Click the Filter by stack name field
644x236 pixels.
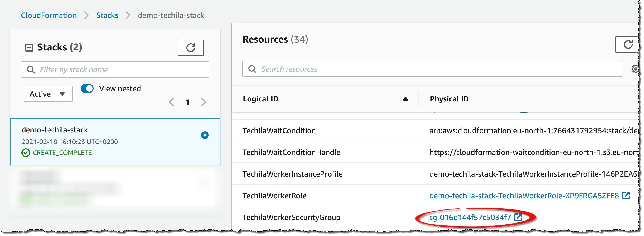pyautogui.click(x=120, y=69)
